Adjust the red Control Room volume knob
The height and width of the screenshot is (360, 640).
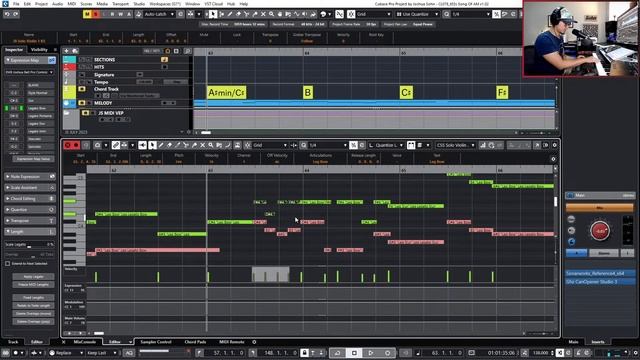click(600, 231)
